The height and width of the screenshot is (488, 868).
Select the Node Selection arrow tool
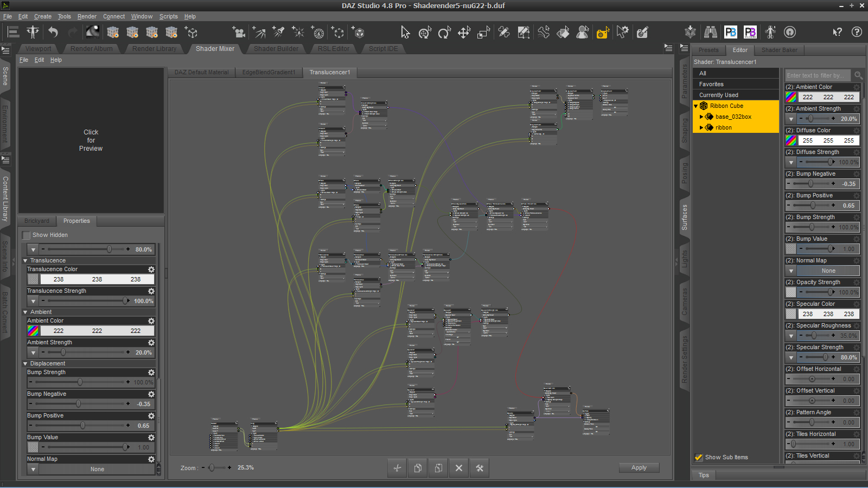click(405, 33)
